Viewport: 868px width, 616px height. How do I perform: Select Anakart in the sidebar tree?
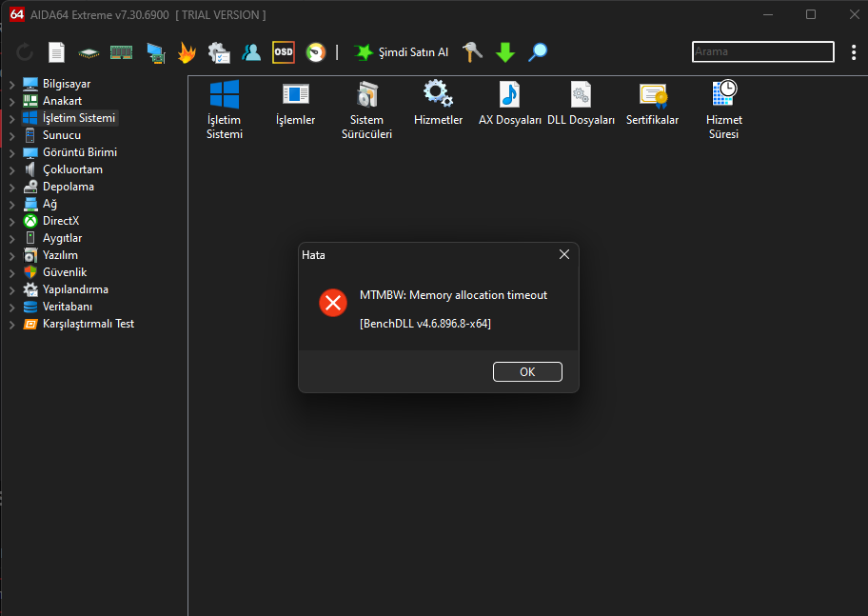[x=62, y=101]
